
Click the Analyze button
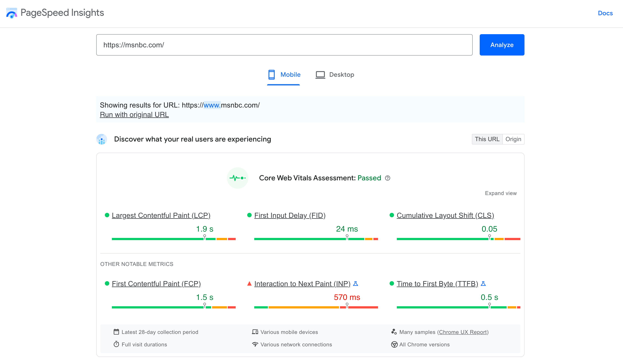tap(502, 45)
